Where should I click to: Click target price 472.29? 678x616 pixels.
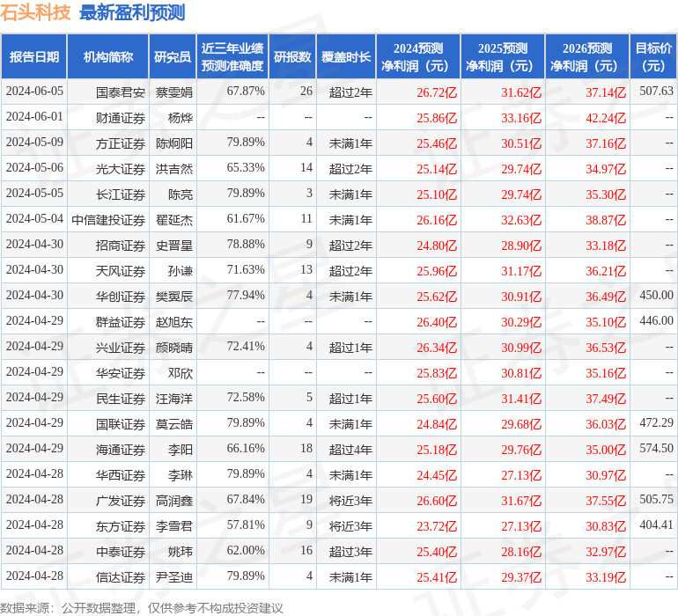tap(656, 422)
